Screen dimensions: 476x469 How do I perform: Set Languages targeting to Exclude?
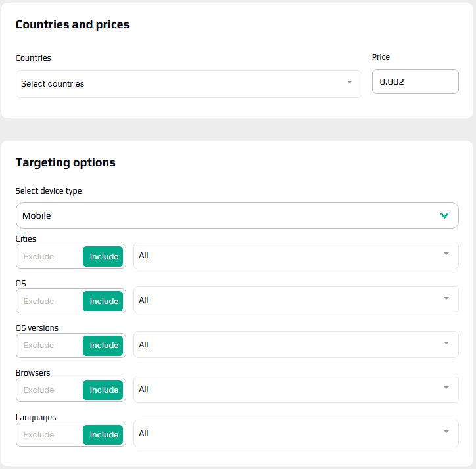[39, 434]
